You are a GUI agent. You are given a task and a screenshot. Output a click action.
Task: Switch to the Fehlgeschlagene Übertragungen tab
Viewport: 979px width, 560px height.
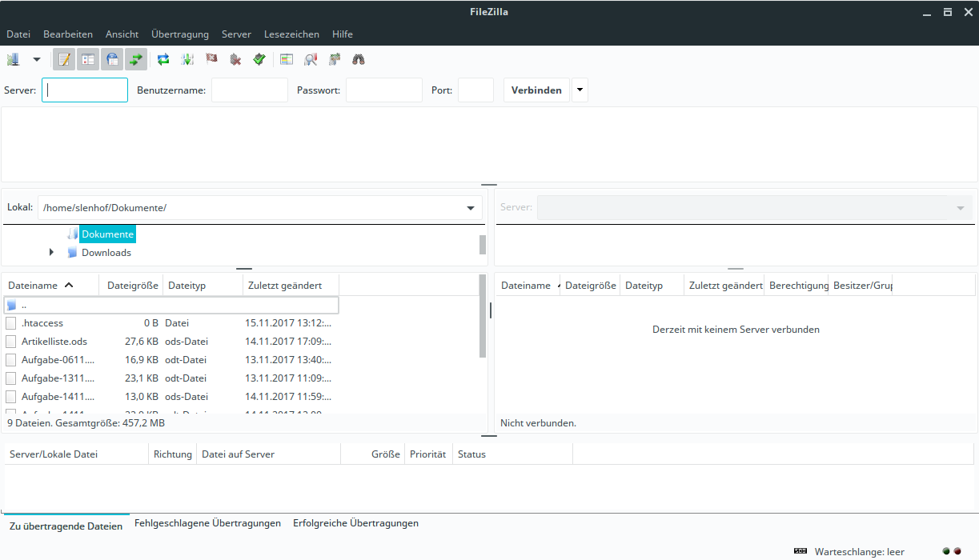[207, 523]
